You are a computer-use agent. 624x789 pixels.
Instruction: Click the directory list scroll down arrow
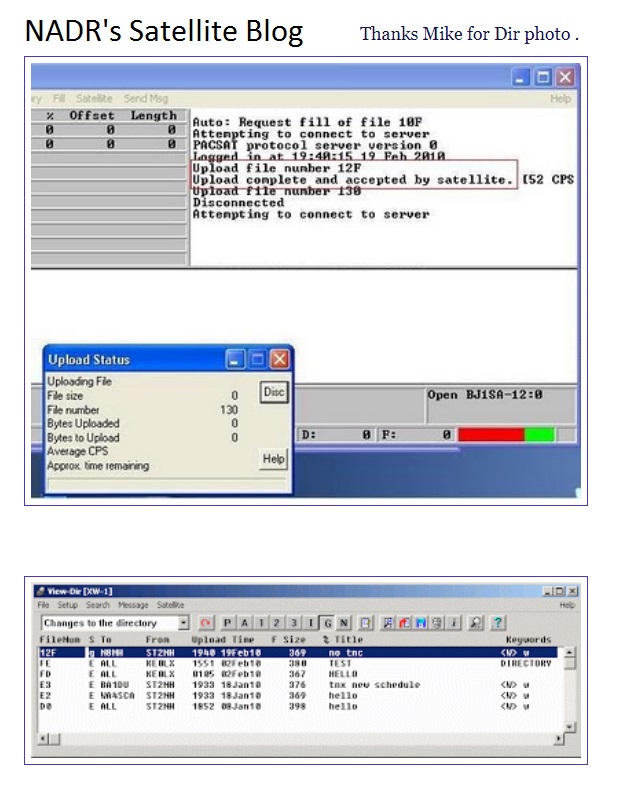[570, 727]
